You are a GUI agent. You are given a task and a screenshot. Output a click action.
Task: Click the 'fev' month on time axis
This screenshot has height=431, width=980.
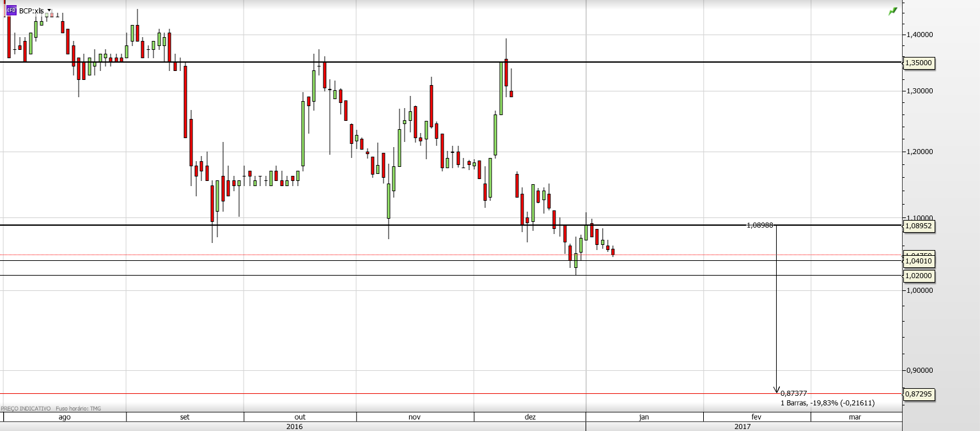coord(756,417)
